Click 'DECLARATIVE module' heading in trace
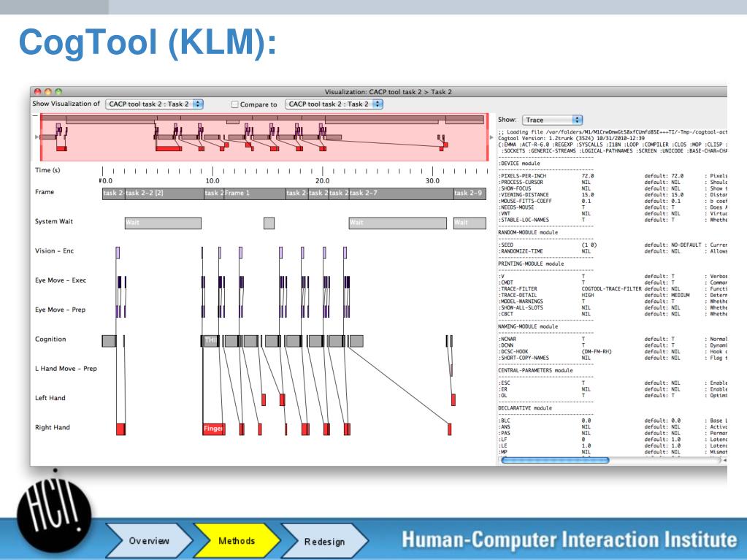 tap(525, 408)
